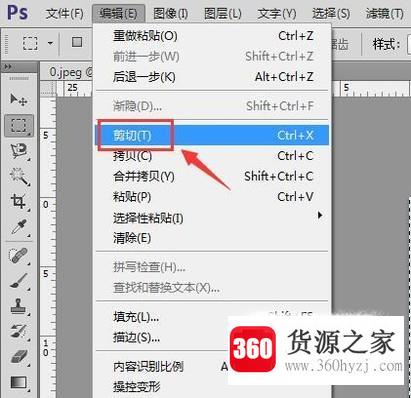
Task: Choose 拼写检查(H)... menu entry
Action: [213, 267]
